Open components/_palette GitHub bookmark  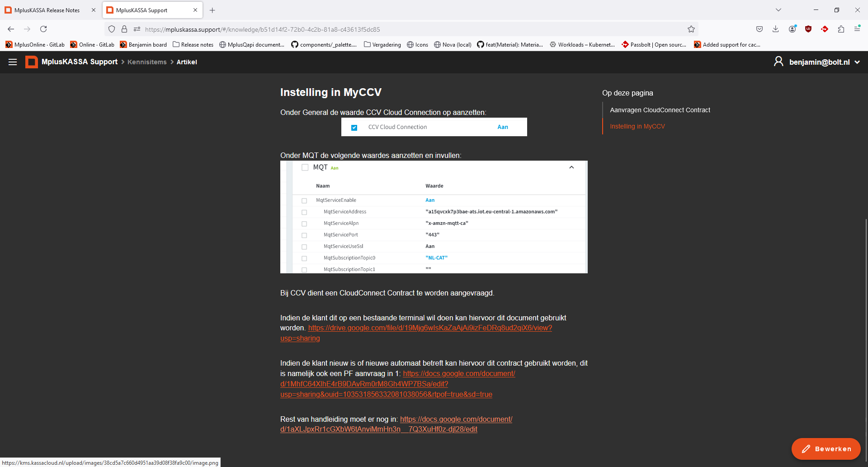[324, 44]
